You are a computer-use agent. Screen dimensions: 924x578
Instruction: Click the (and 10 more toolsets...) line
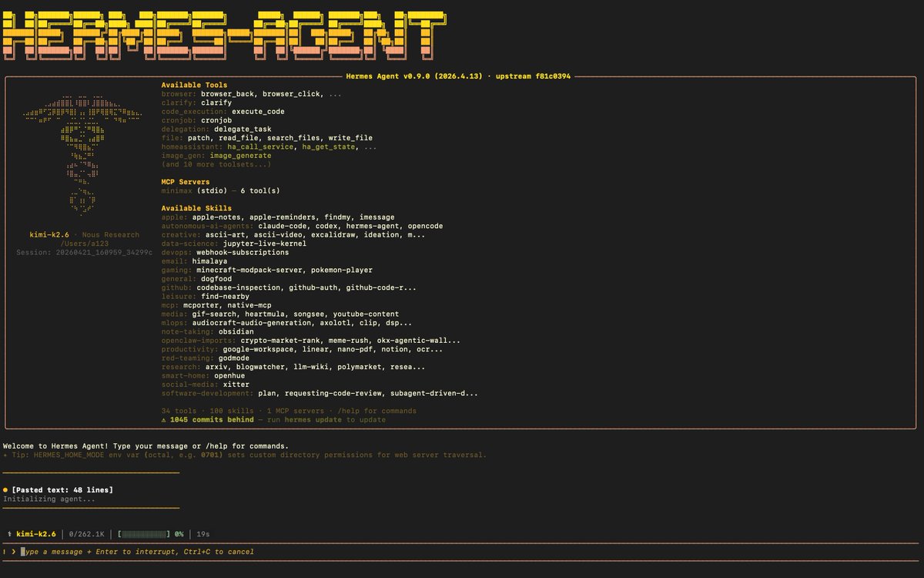pyautogui.click(x=216, y=164)
